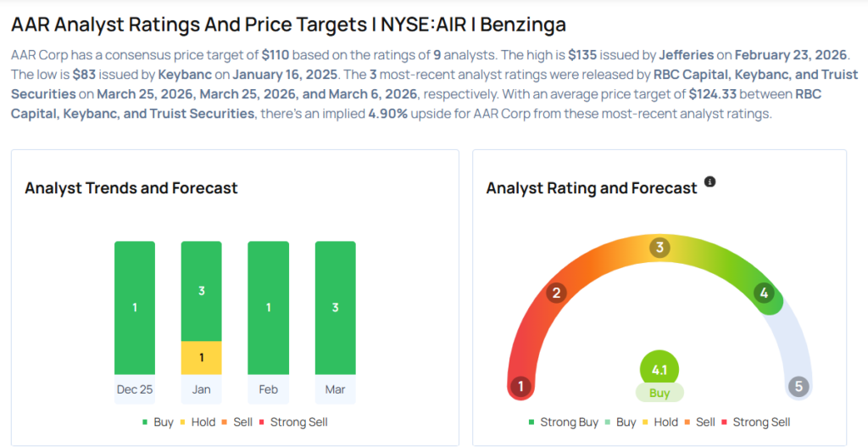This screenshot has height=447, width=868.
Task: Click the green Feb bar
Action: tap(269, 308)
